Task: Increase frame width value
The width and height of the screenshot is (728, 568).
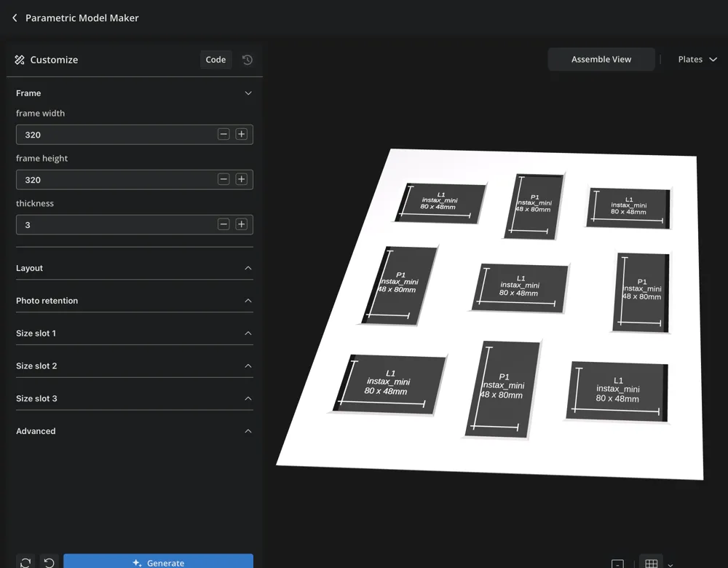Action: tap(242, 134)
